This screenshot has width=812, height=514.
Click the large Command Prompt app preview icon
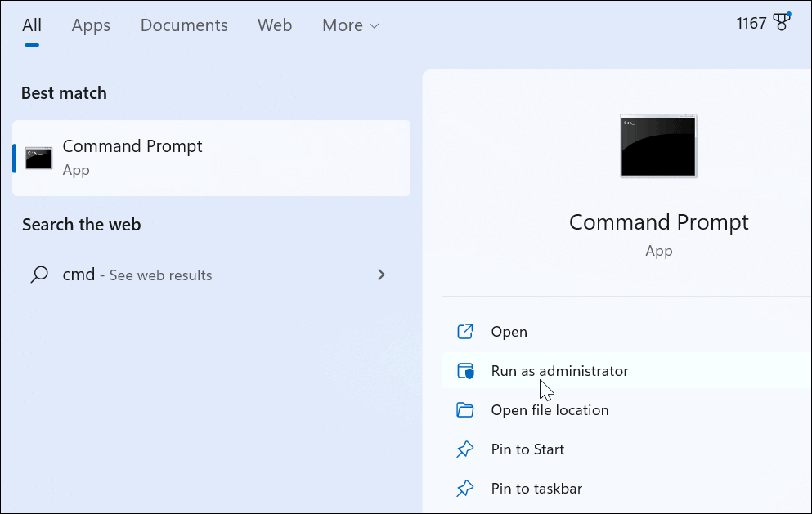[658, 145]
